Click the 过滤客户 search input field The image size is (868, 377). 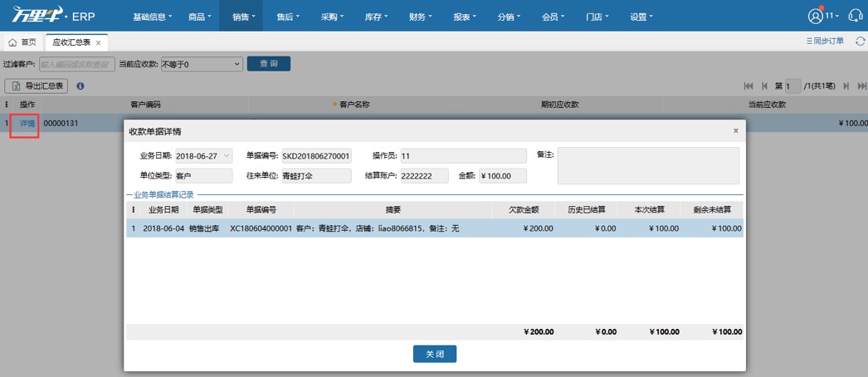click(x=77, y=64)
